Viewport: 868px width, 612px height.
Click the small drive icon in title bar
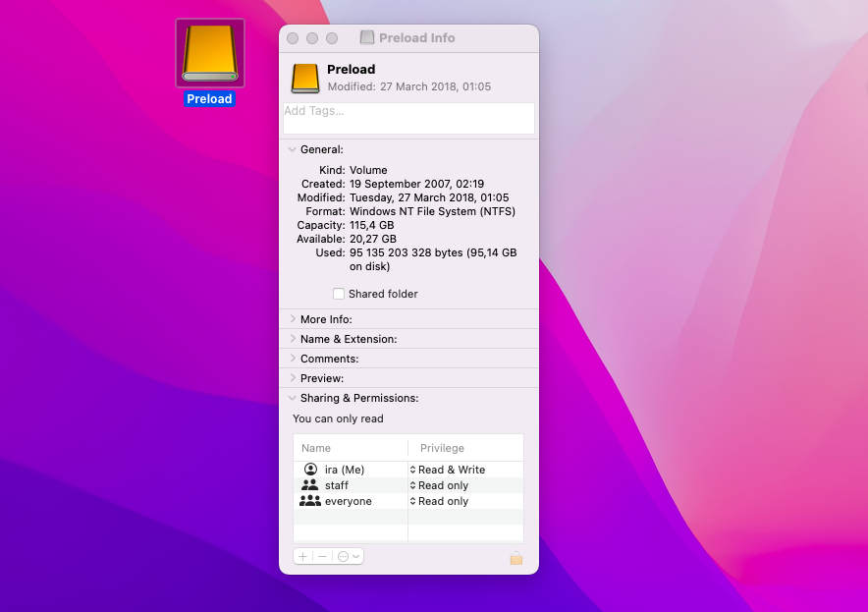(x=367, y=37)
